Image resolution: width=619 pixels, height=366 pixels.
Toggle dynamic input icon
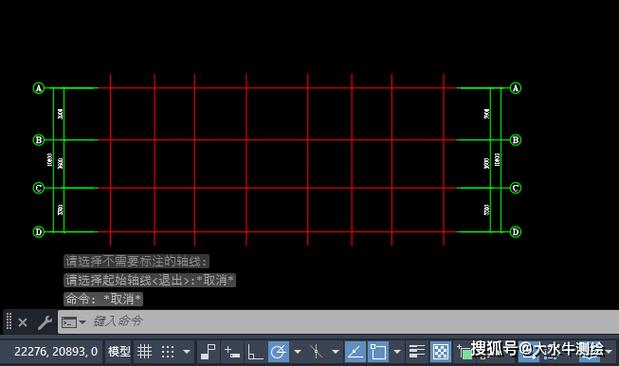232,351
